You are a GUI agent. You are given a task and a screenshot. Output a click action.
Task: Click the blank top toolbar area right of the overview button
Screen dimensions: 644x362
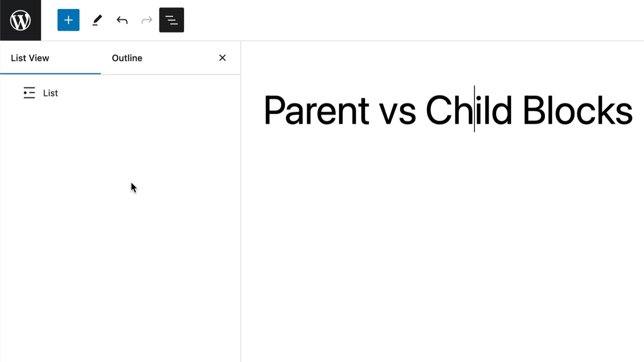point(403,20)
